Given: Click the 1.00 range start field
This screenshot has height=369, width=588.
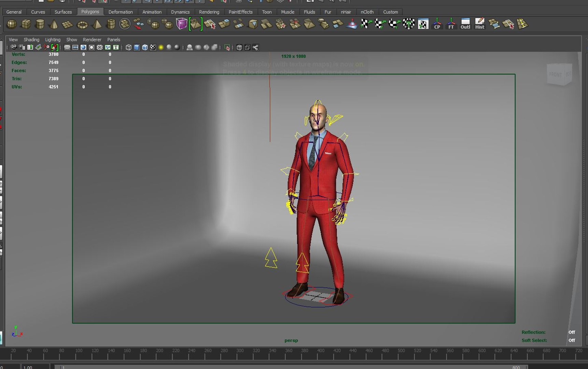Looking at the screenshot, I should coord(36,367).
